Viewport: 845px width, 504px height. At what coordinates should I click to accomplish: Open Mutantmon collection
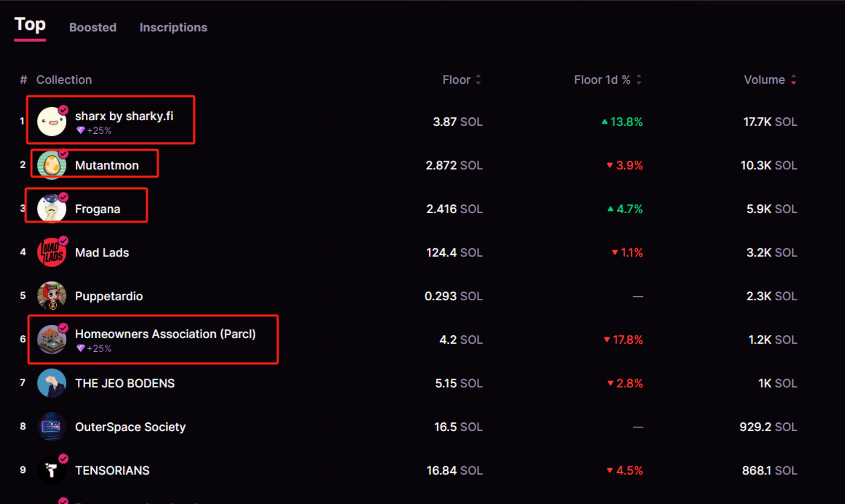107,165
